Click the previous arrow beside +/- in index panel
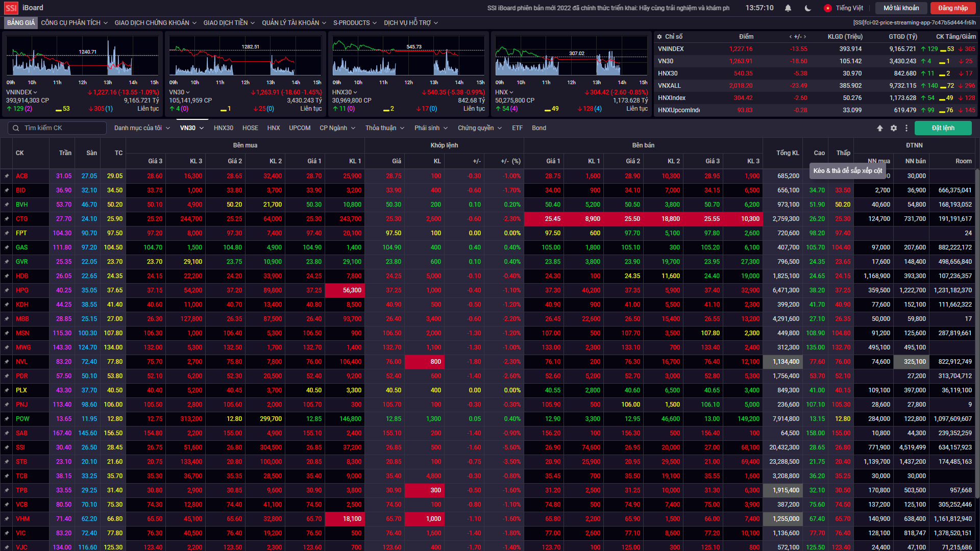 pos(791,37)
